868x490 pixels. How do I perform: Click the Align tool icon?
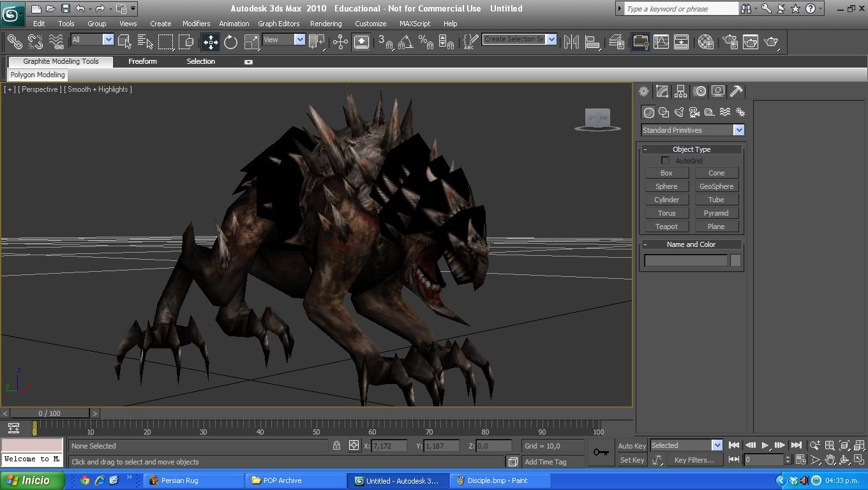click(x=592, y=42)
